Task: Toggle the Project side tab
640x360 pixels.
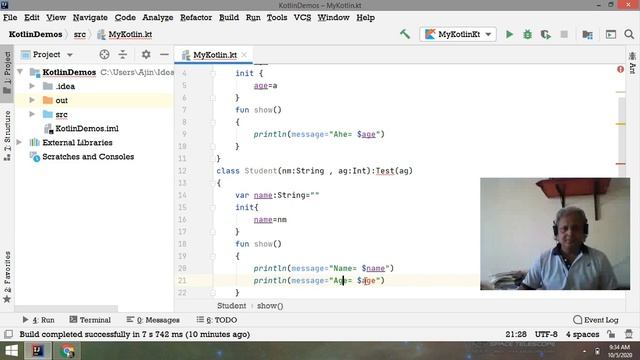Action: point(7,73)
